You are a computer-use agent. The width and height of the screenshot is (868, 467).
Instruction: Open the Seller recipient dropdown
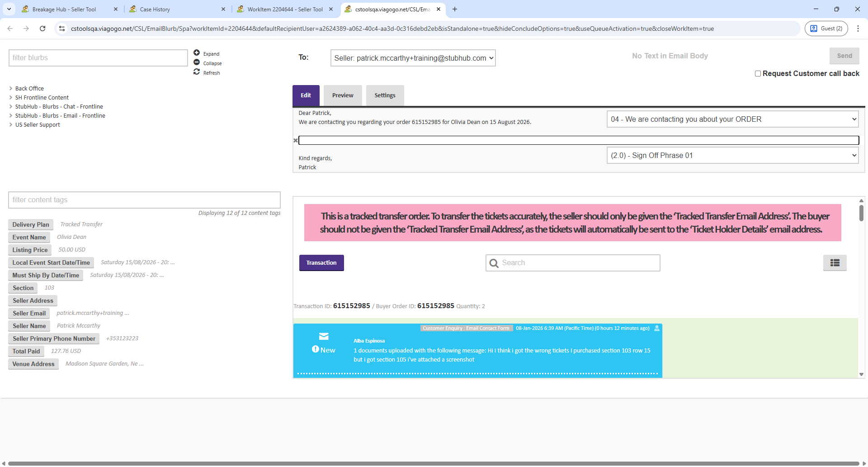click(x=413, y=58)
